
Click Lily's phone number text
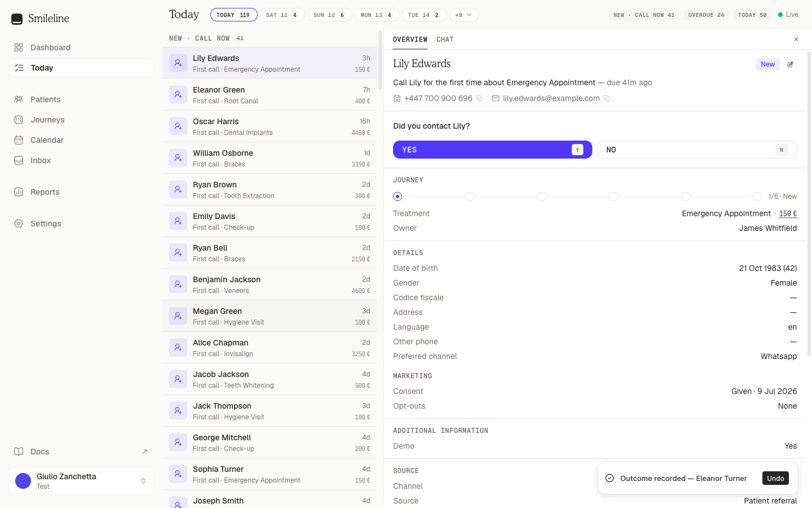point(438,98)
